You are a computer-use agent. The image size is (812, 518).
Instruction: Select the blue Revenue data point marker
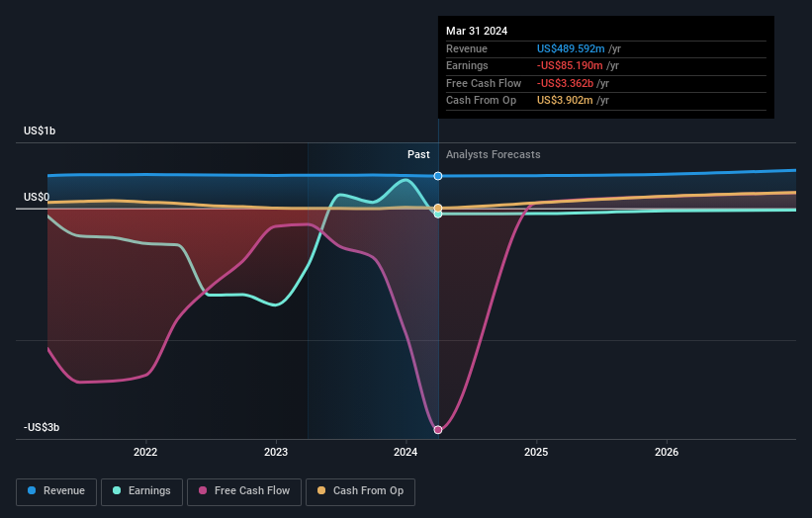(438, 176)
